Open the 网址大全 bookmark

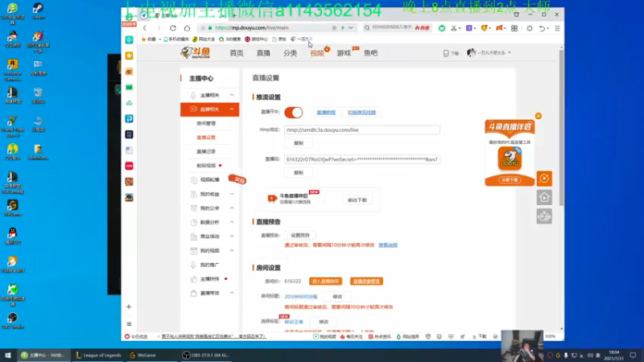click(x=204, y=39)
